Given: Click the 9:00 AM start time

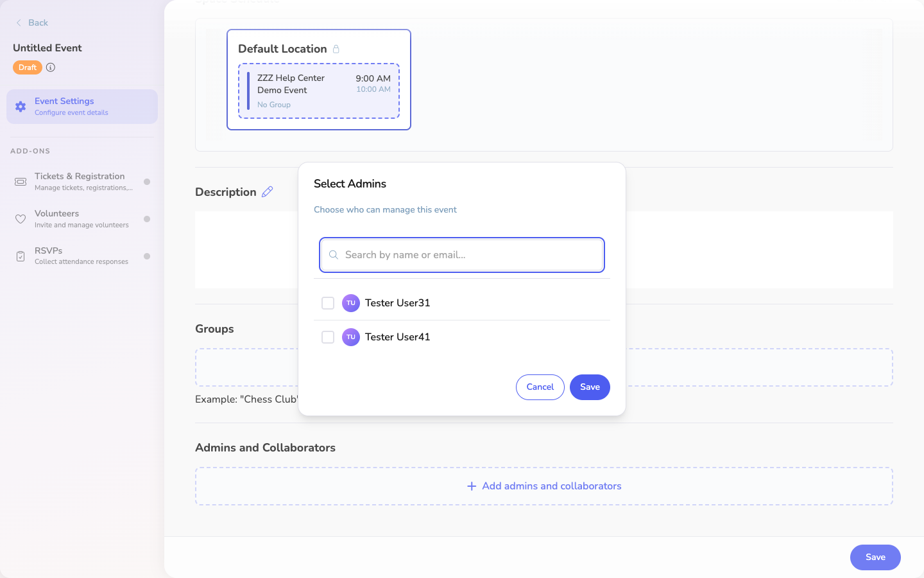Looking at the screenshot, I should (373, 78).
